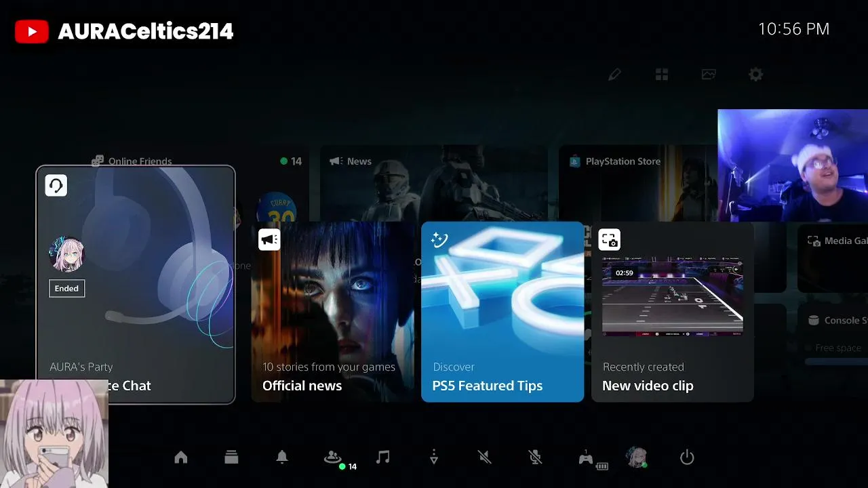868x488 pixels.
Task: Toggle the muted microphone icon
Action: (535, 457)
